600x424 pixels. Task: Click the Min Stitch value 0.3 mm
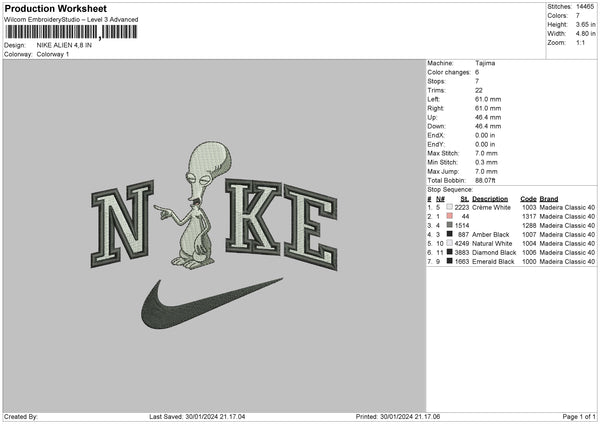(486, 162)
